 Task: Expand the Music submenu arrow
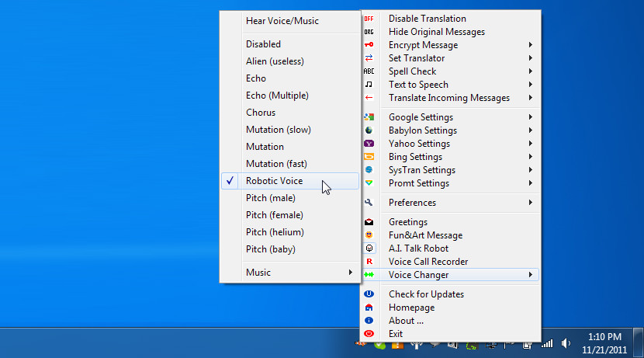(351, 273)
